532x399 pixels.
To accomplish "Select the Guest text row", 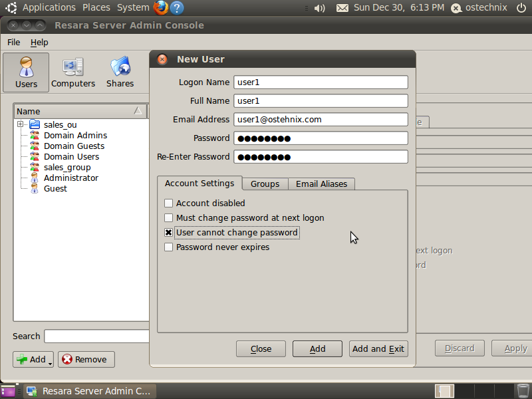I will pyautogui.click(x=55, y=189).
